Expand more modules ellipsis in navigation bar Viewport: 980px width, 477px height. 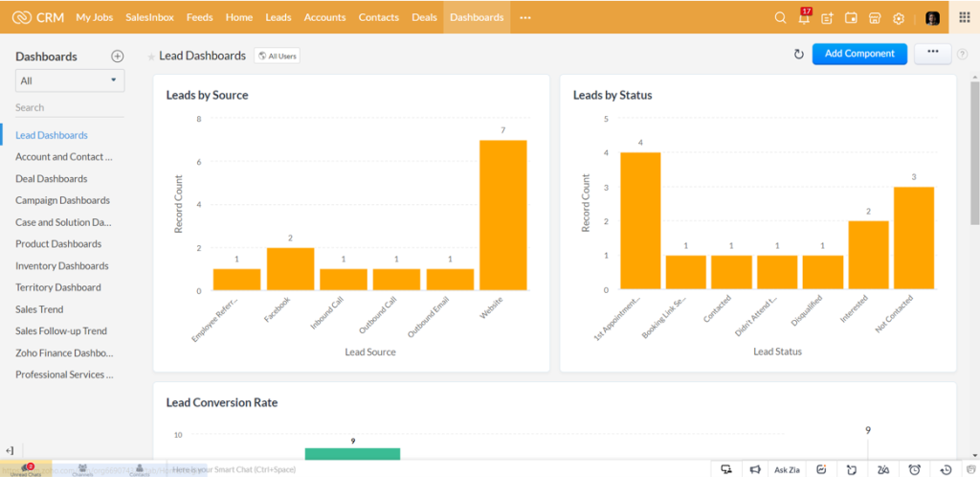(x=525, y=17)
